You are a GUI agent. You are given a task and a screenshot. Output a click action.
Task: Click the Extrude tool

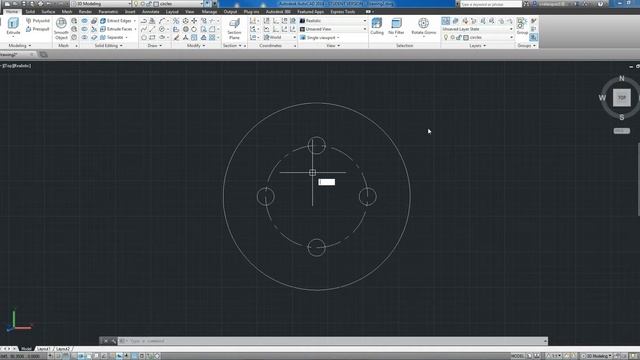(13, 27)
